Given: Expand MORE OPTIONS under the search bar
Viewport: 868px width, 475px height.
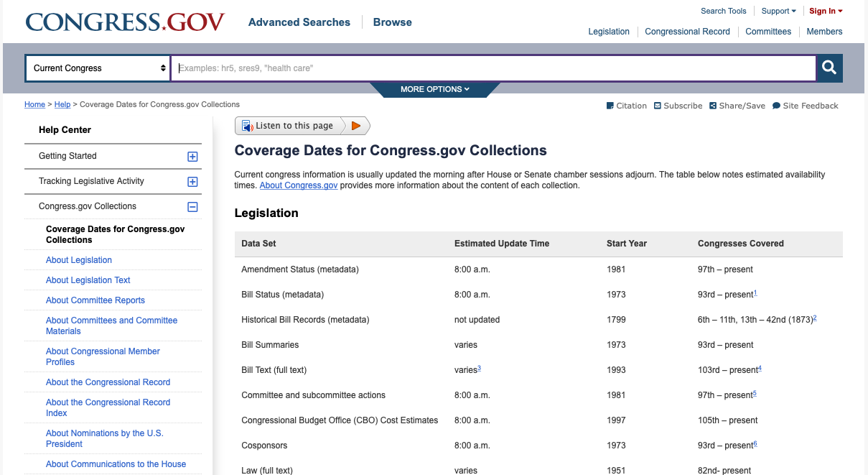Looking at the screenshot, I should [435, 89].
